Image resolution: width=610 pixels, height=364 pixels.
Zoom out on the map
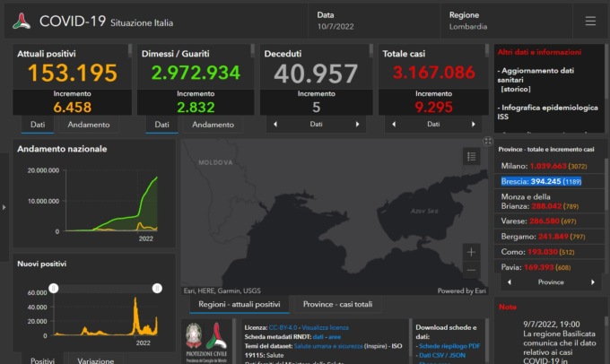(472, 270)
